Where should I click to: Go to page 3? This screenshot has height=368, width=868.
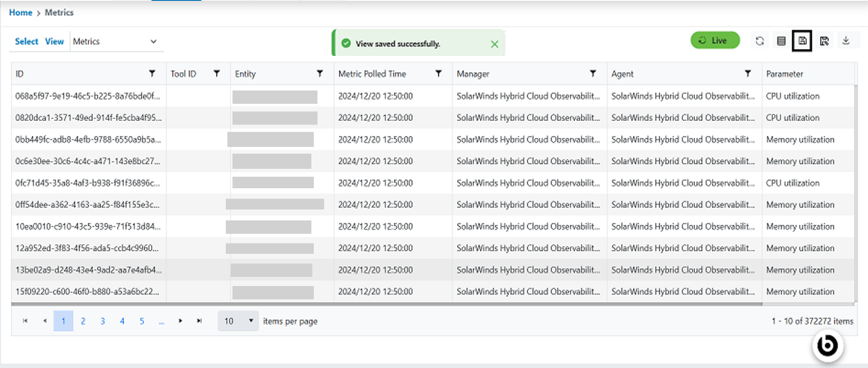[103, 321]
